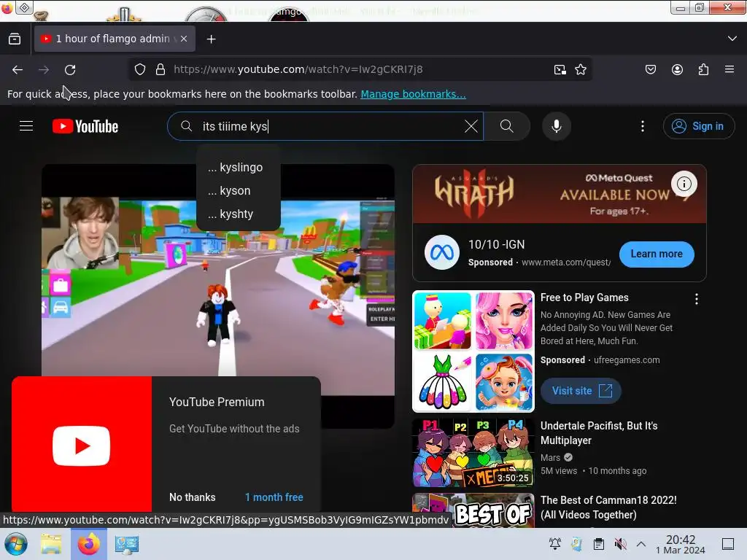Show site security padlock info
747x560 pixels.
point(160,69)
